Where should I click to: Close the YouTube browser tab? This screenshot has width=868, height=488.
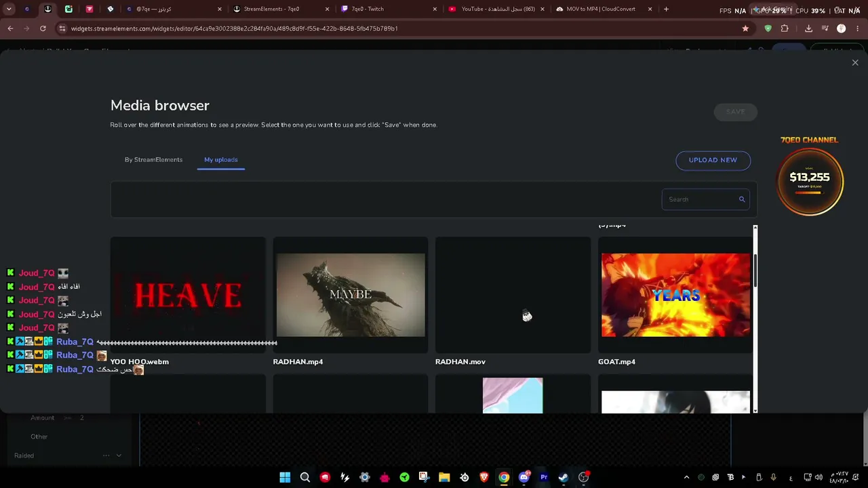542,9
